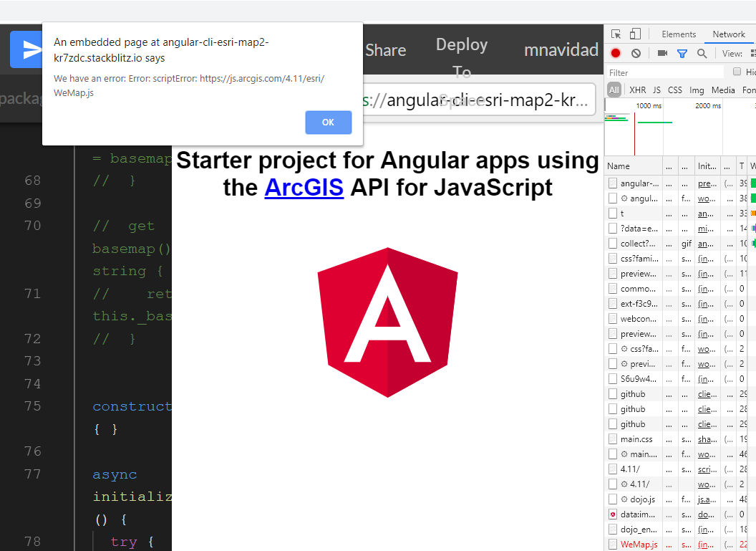The image size is (756, 551).
Task: Open network search magnifier icon
Action: (702, 53)
